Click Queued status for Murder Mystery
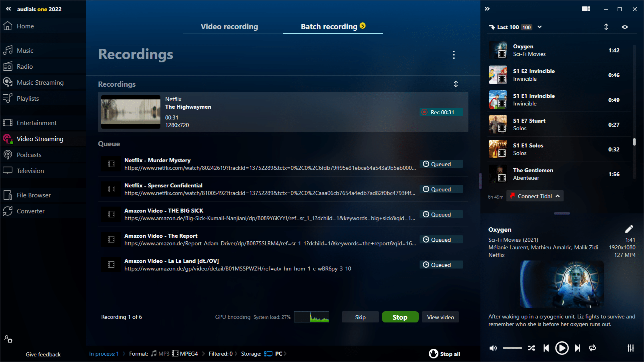Screen dimensions: 644x362 pyautogui.click(x=441, y=164)
